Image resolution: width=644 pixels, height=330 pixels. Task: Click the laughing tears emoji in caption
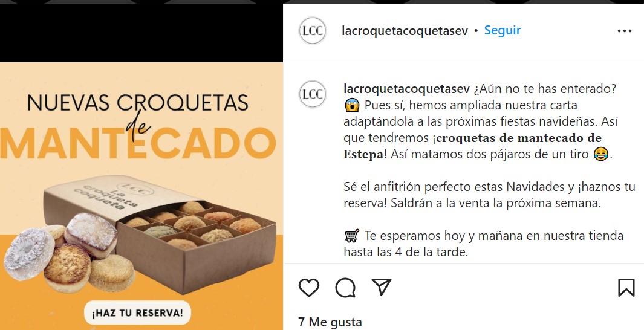601,154
